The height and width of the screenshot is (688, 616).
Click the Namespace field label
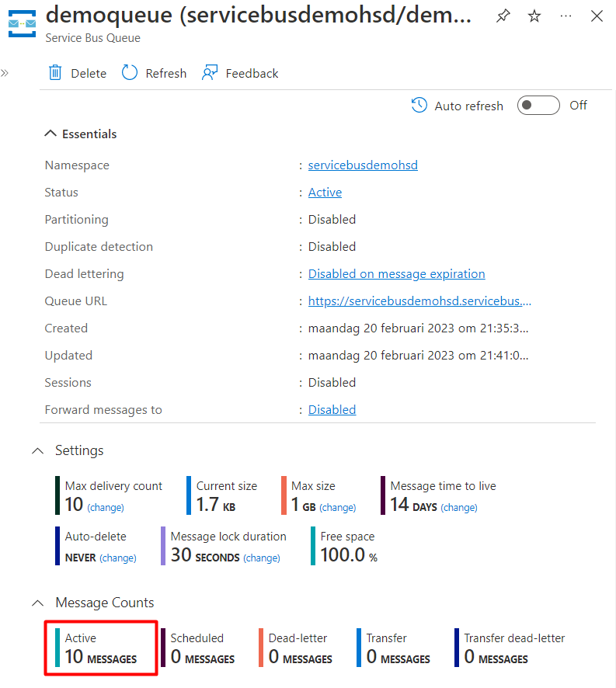[x=77, y=165]
